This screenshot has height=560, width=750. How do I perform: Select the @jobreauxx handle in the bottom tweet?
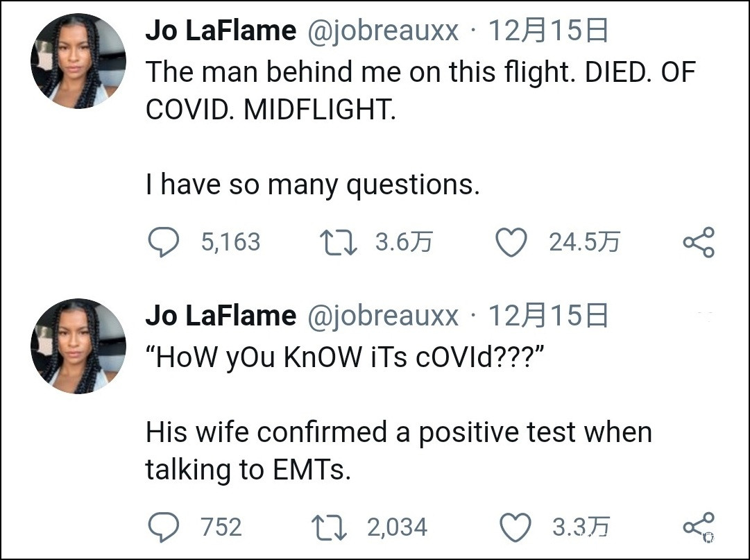382,316
